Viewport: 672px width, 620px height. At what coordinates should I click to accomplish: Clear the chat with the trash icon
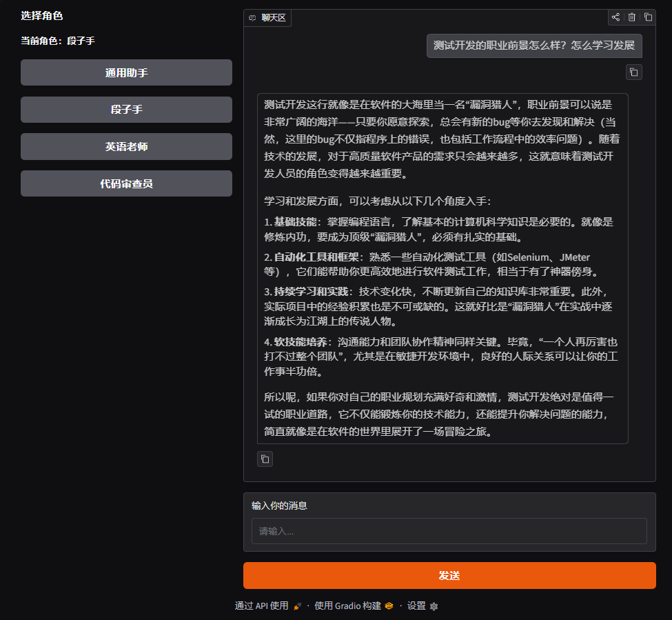point(632,17)
